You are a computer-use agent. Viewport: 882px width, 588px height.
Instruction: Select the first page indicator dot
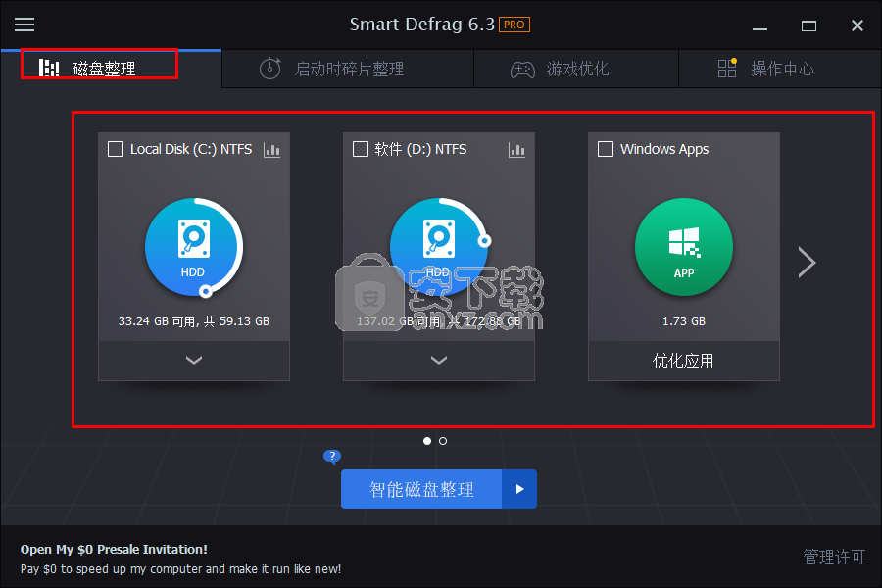tap(427, 441)
